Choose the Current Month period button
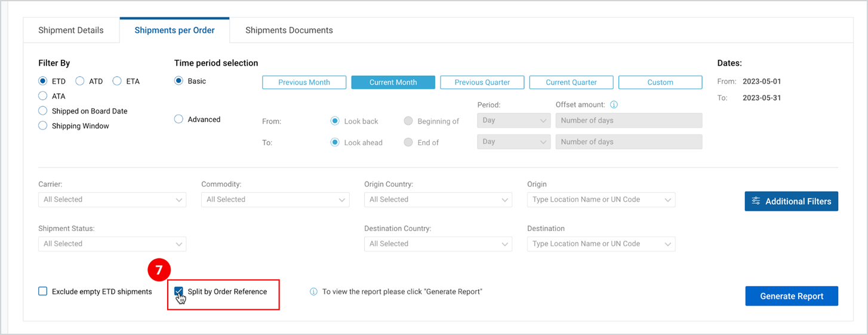Viewport: 868px width, 335px height. (393, 82)
